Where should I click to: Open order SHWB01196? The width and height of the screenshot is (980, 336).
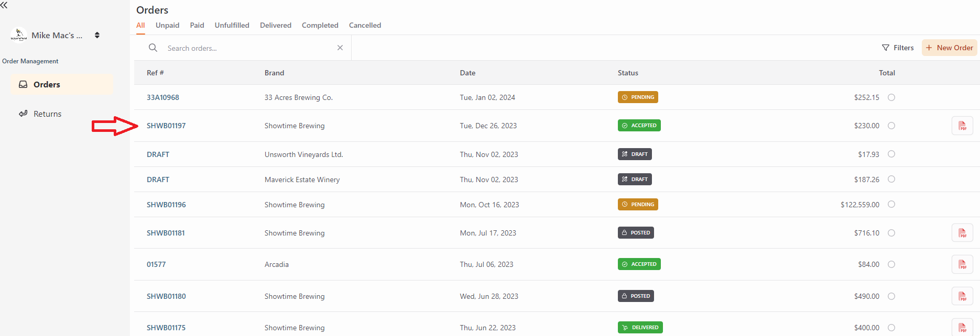[166, 205]
